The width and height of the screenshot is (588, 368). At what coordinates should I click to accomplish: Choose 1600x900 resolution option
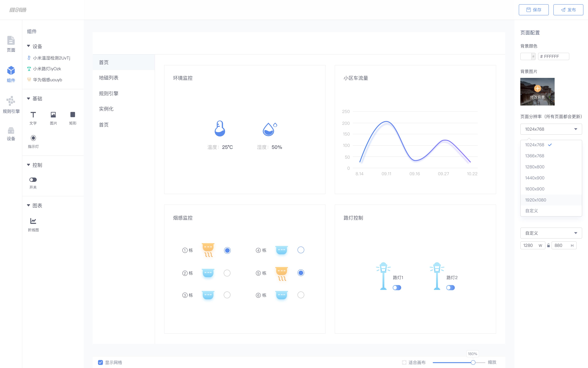(551, 189)
